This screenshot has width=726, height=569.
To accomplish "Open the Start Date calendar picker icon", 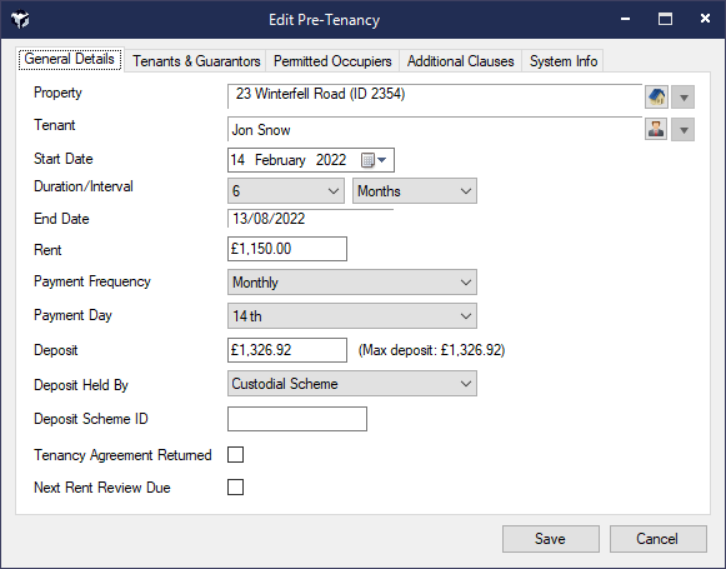I will (x=373, y=160).
